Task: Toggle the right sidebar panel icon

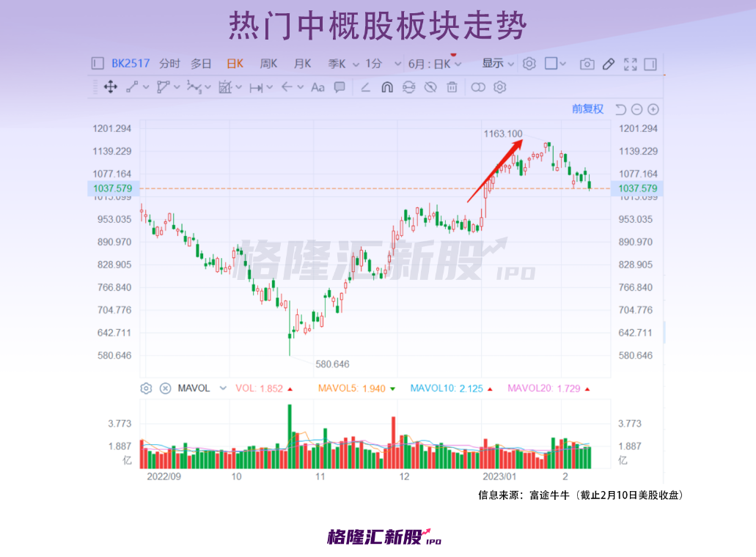Action: (650, 64)
